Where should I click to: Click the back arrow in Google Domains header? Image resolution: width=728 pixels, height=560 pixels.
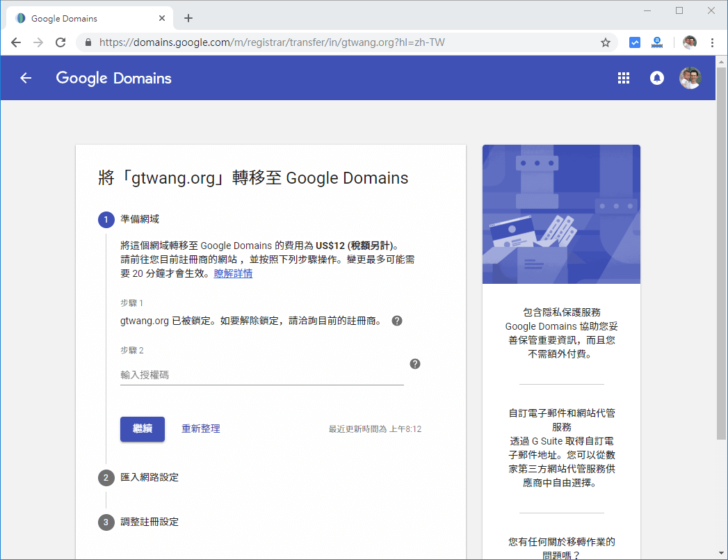pyautogui.click(x=25, y=78)
